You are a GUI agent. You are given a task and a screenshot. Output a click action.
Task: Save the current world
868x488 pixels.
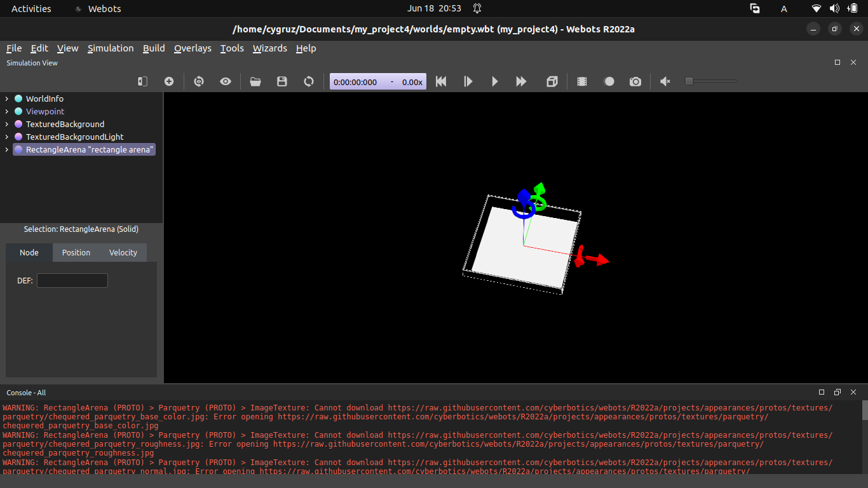pos(282,81)
